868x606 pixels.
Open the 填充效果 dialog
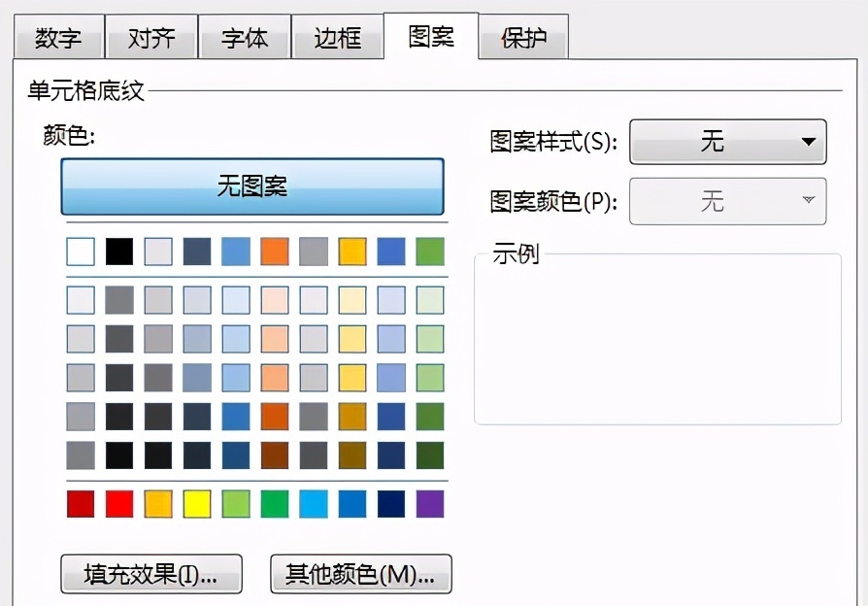tap(150, 573)
